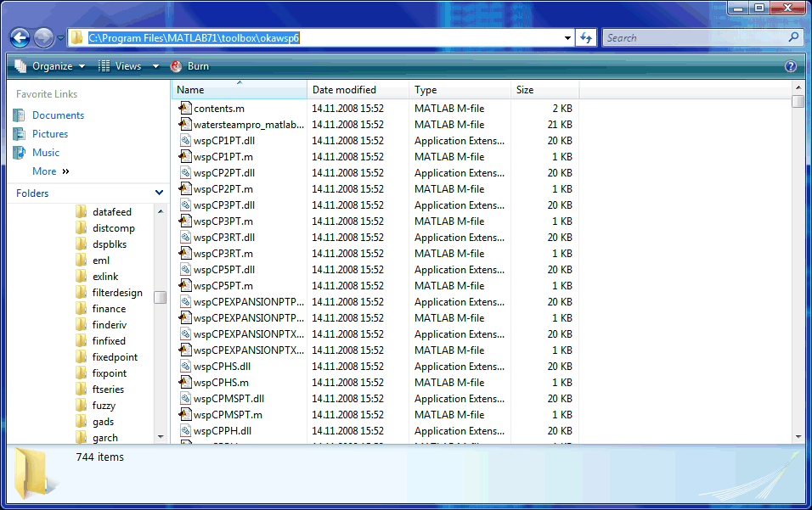Open Documents favorite link
This screenshot has height=510, width=812.
[x=58, y=115]
